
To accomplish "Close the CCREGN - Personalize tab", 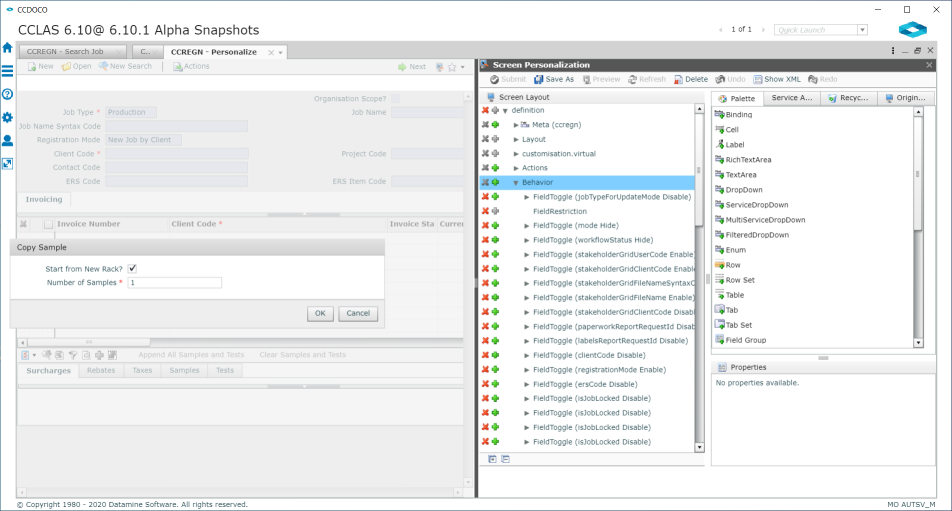I will (271, 53).
